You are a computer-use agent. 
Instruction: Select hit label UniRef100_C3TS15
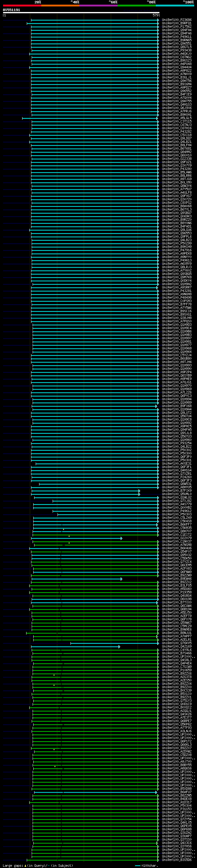pyautogui.click(x=176, y=121)
